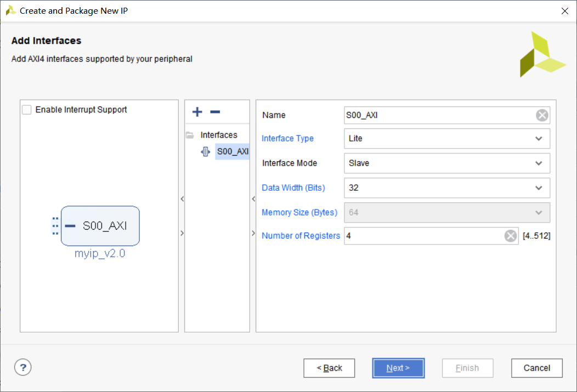Clear the Number of Registers value
Image resolution: width=577 pixels, height=392 pixels.
[511, 236]
